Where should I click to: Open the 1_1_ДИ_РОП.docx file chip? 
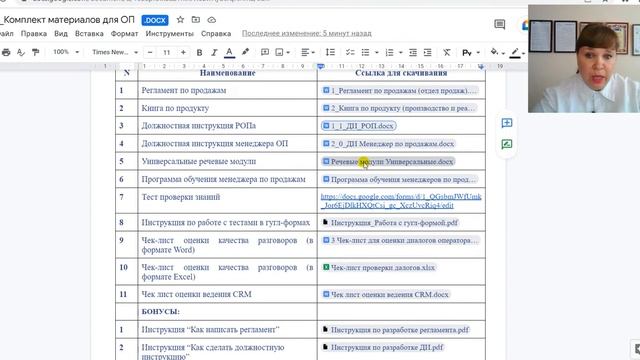[359, 126]
